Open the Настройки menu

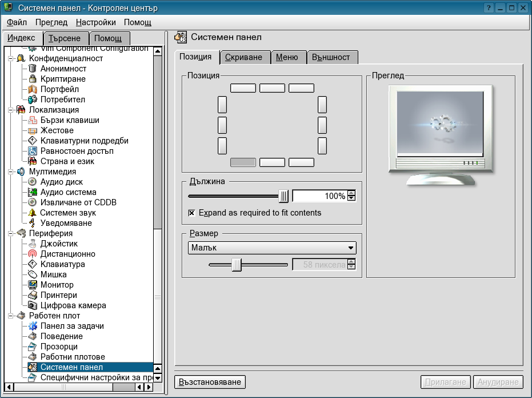point(95,22)
